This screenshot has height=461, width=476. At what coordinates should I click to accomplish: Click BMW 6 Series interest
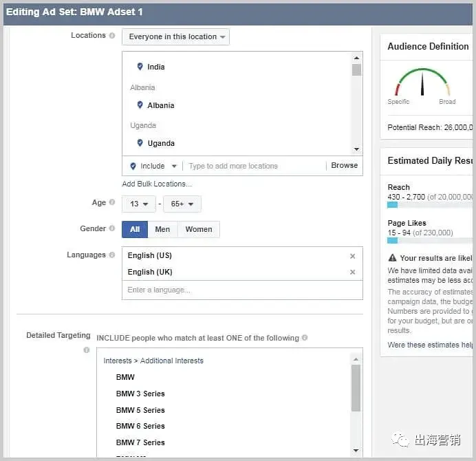[140, 426]
